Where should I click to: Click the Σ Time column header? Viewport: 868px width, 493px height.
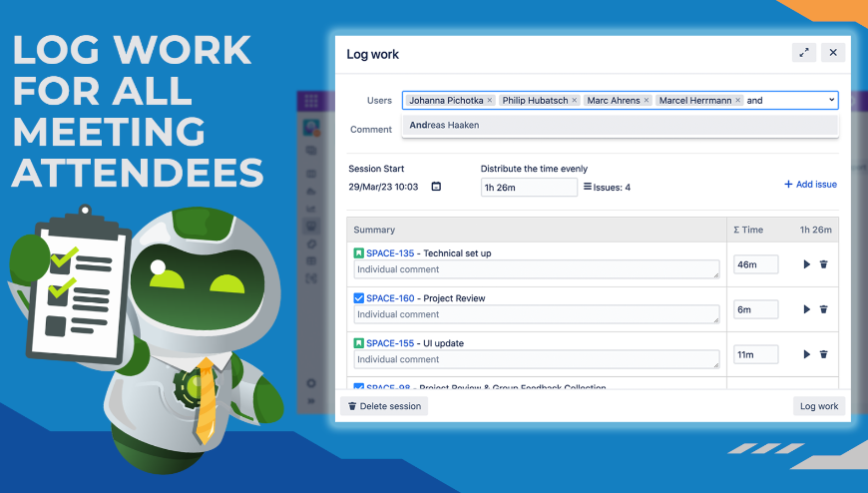coord(748,230)
